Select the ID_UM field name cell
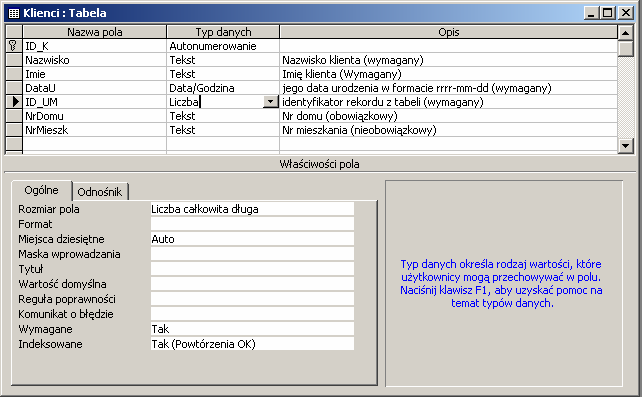 95,102
